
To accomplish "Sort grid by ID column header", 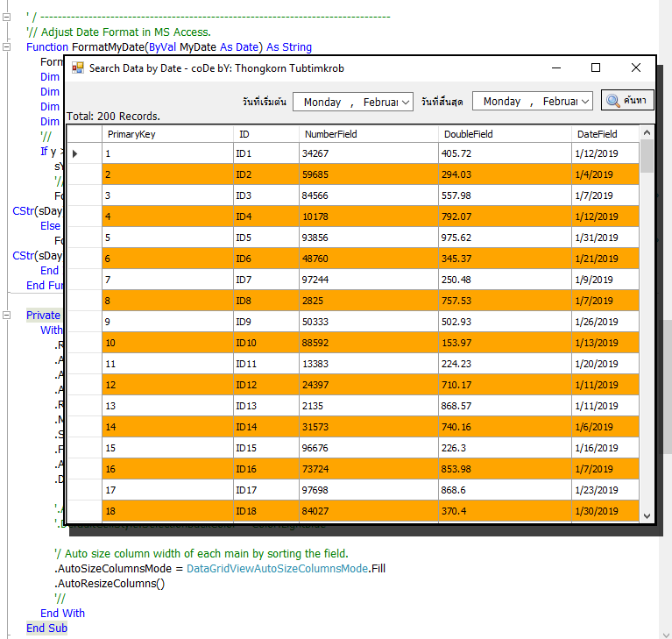I will (x=266, y=134).
